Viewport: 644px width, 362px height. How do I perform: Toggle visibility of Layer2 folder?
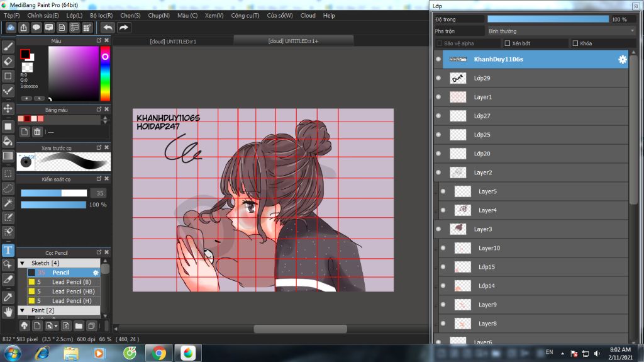[438, 173]
